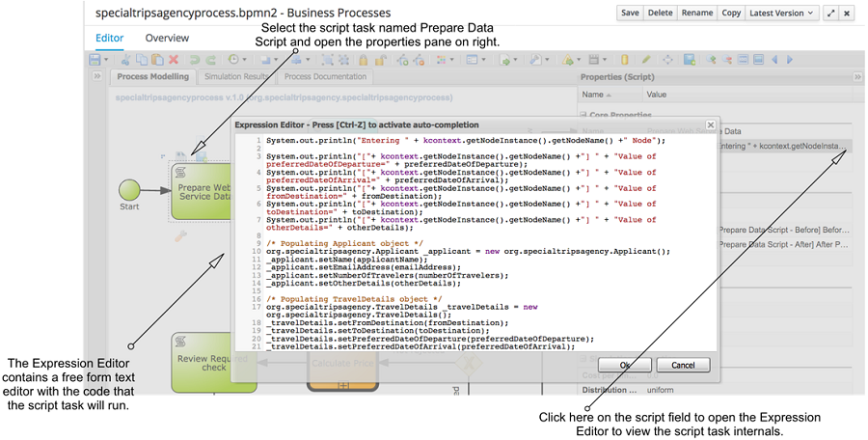868x440 pixels.
Task: Click the Zoom in magnifier icon
Action: tap(713, 60)
